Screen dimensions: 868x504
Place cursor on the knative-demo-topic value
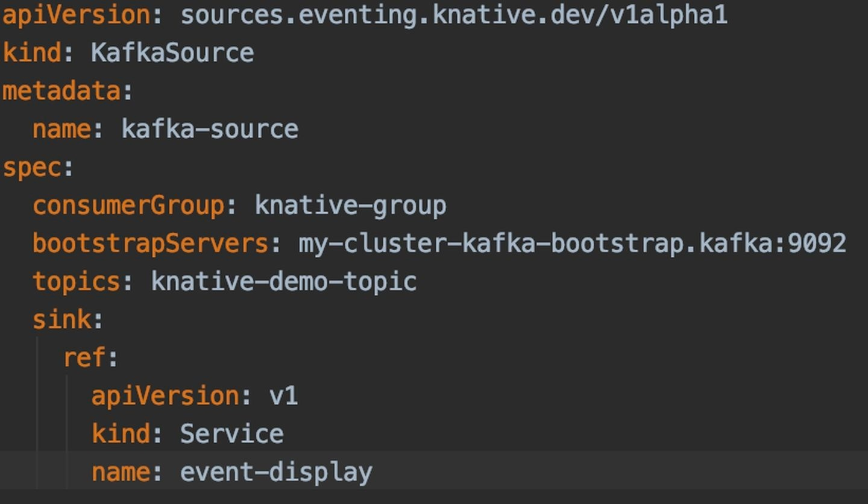pyautogui.click(x=284, y=282)
